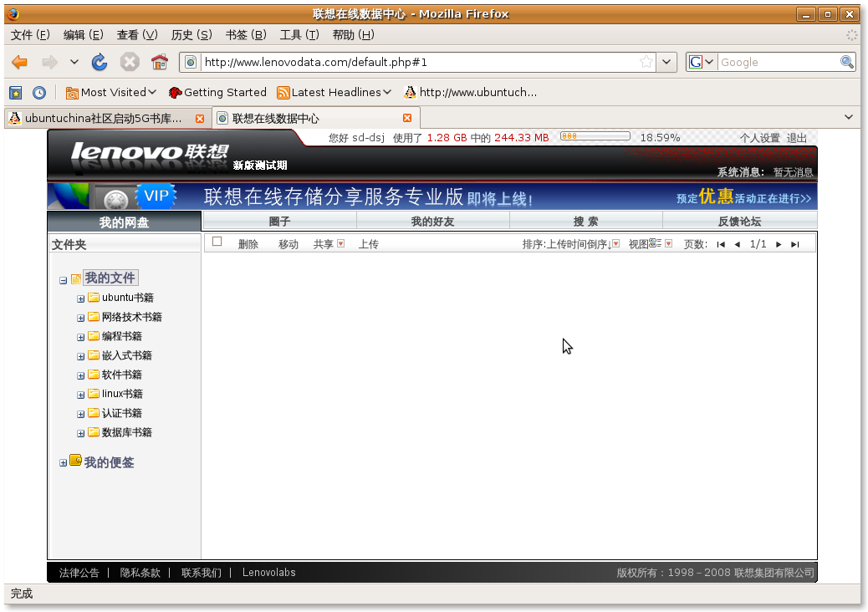The height and width of the screenshot is (612, 868).
Task: Go to the previous page arrow
Action: click(x=738, y=245)
